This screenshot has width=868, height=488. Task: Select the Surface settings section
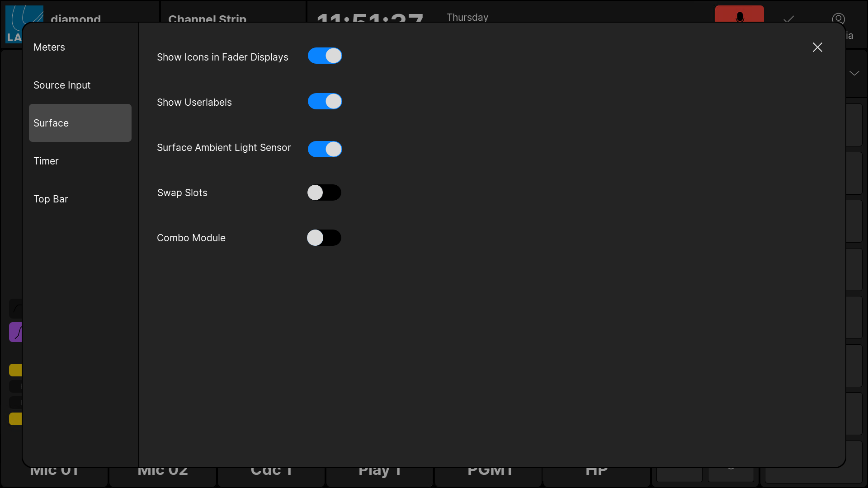tap(80, 123)
